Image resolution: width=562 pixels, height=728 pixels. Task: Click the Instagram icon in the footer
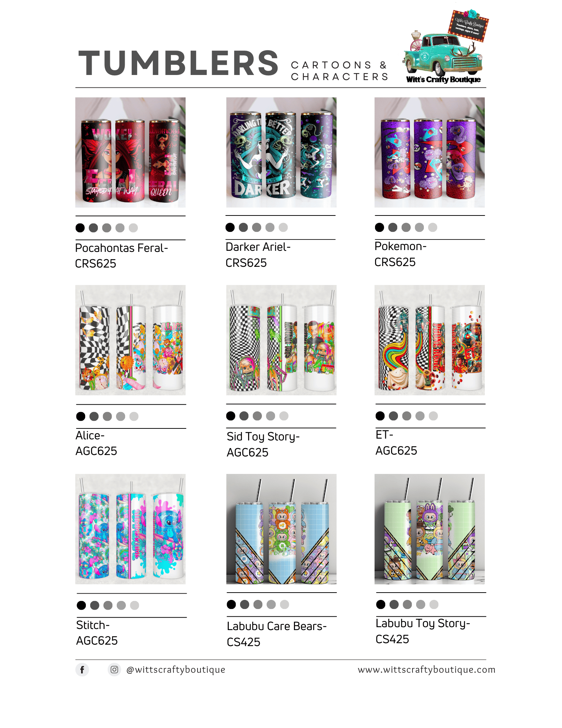point(114,669)
